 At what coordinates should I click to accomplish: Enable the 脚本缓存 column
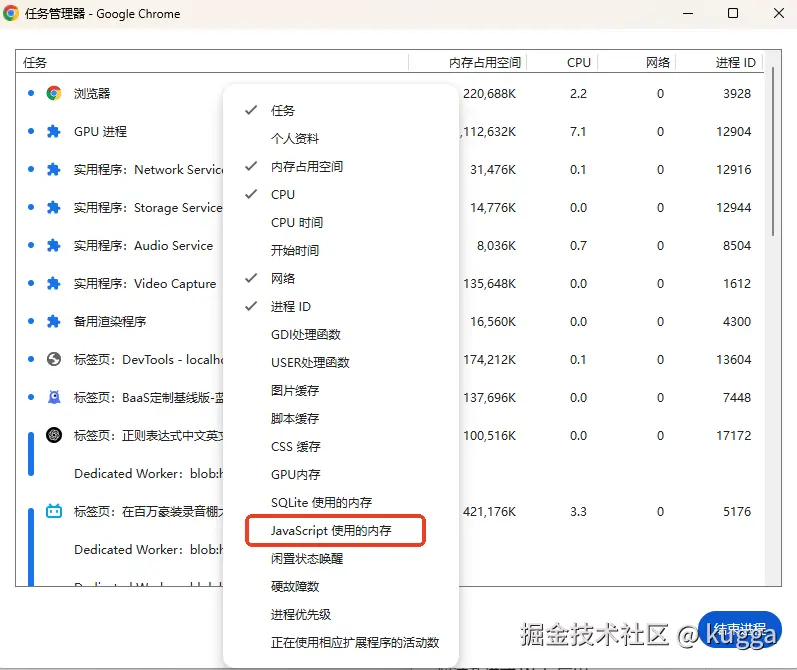click(341, 418)
